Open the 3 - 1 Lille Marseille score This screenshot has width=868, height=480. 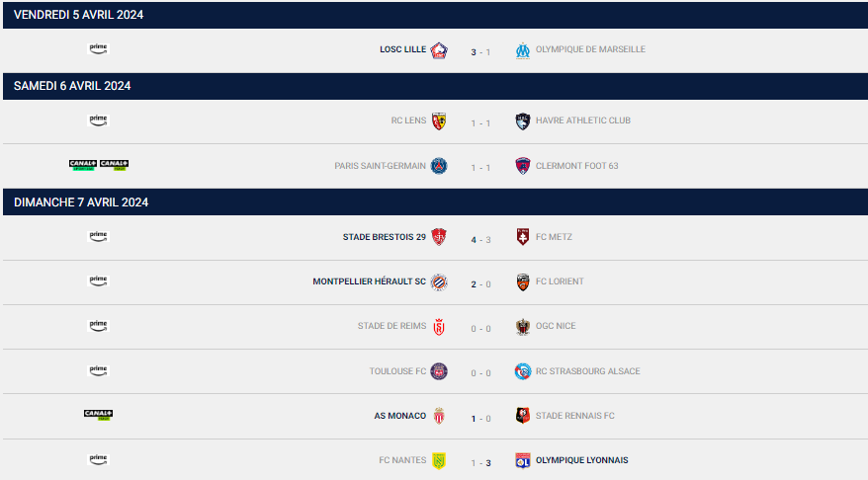tap(480, 52)
